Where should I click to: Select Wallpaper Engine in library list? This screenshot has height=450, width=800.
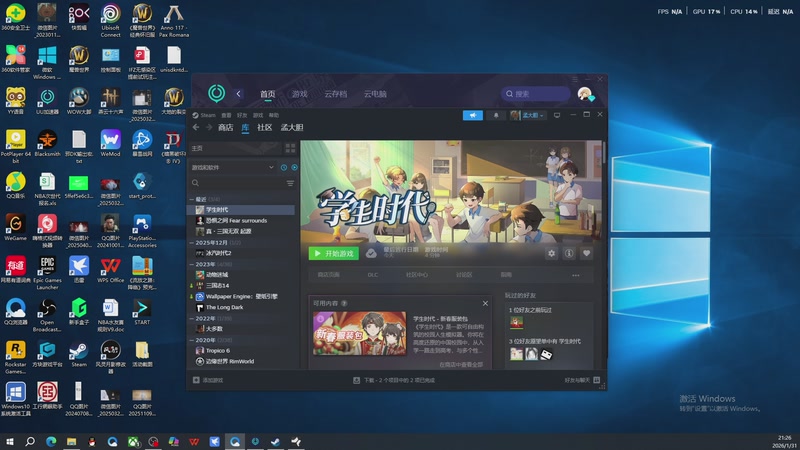[x=242, y=296]
